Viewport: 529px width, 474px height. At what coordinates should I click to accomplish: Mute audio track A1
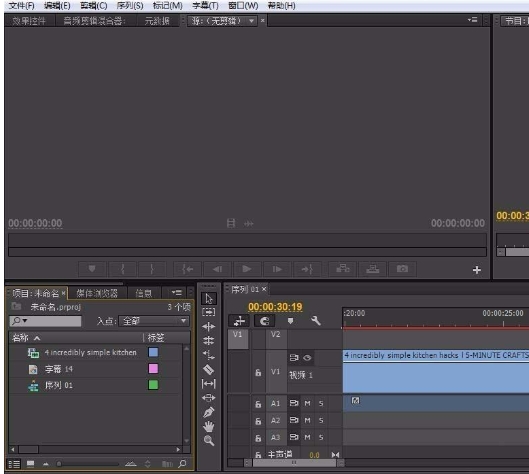point(307,403)
